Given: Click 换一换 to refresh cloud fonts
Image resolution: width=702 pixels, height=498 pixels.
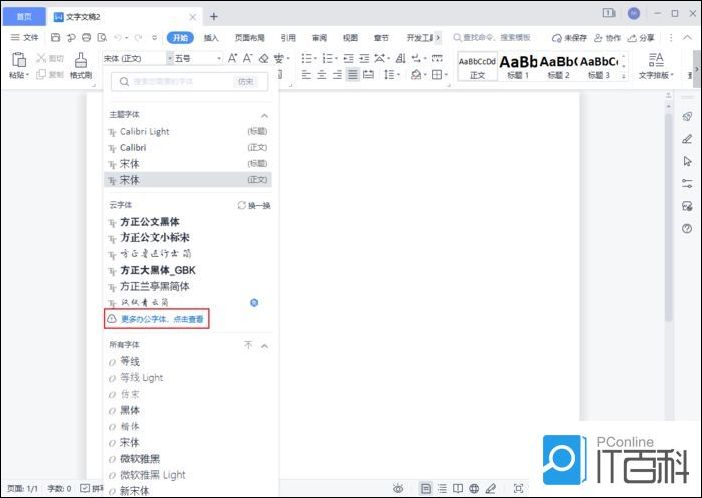Looking at the screenshot, I should 254,206.
